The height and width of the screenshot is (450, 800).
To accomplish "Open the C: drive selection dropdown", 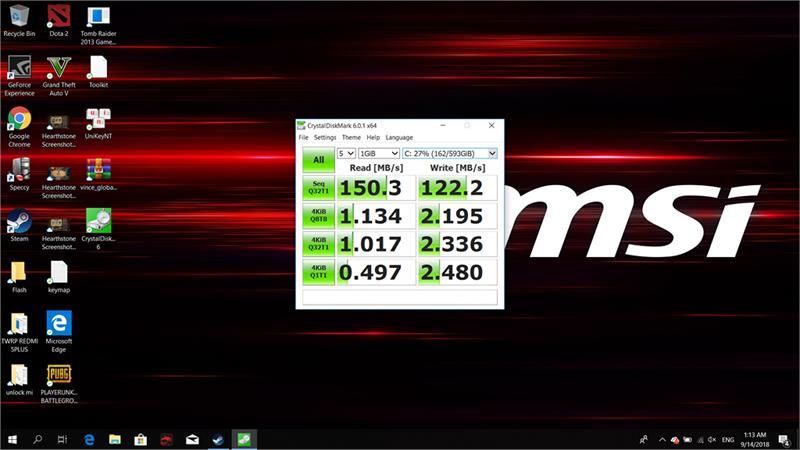I will [449, 153].
